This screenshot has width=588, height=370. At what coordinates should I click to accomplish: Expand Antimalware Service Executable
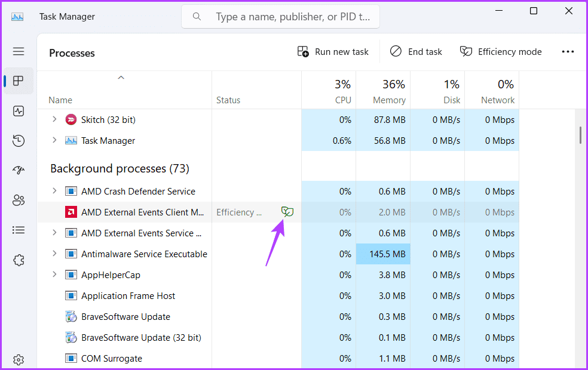tap(54, 254)
